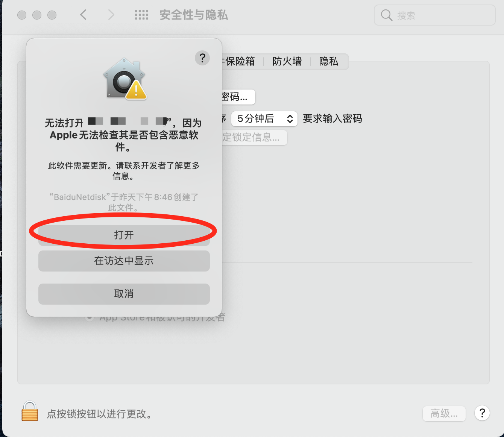Go back using the left chevron
The height and width of the screenshot is (437, 504).
(x=83, y=15)
